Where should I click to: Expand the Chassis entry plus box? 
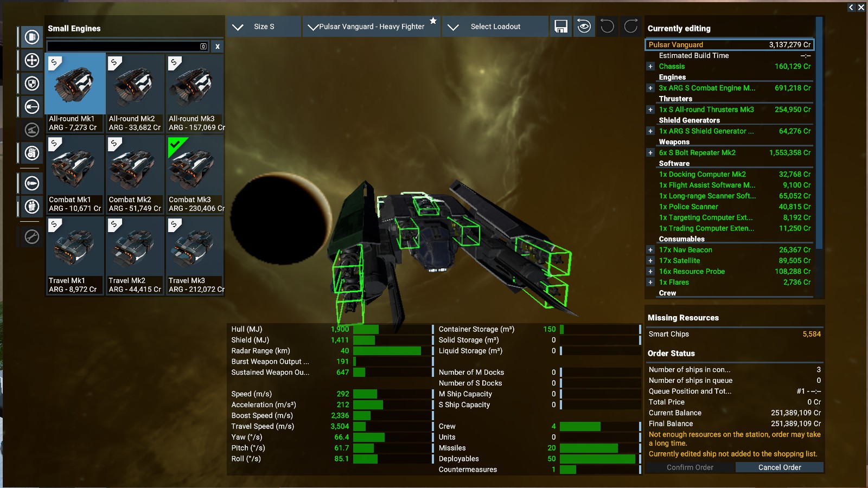pos(650,67)
